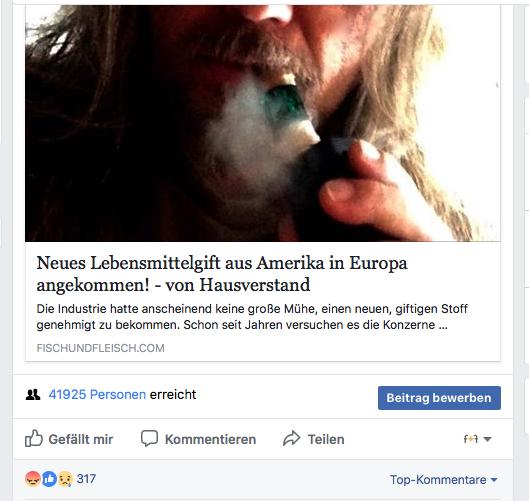Select the Teilen action label
Image resolution: width=529 pixels, height=501 pixels.
tap(326, 439)
